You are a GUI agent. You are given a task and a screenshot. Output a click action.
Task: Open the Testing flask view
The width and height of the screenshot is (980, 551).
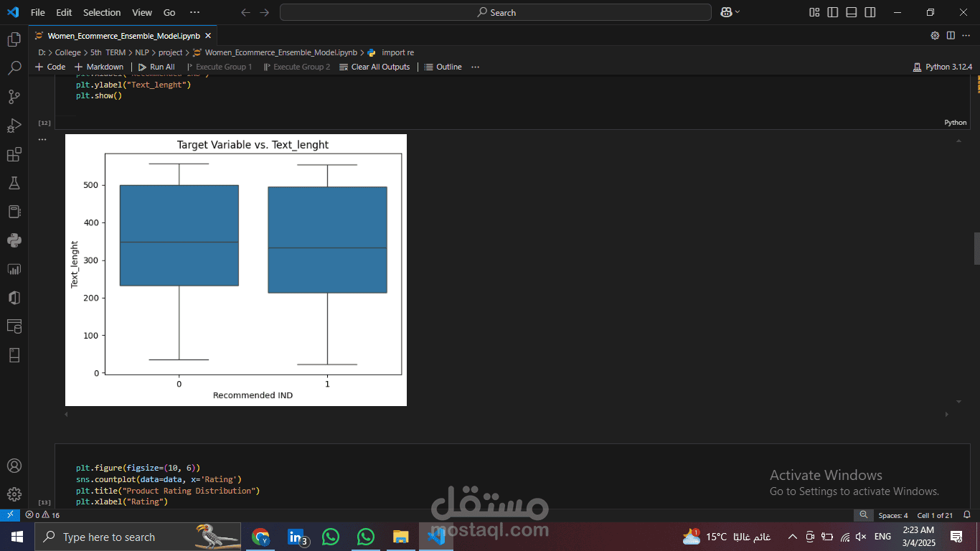(14, 183)
